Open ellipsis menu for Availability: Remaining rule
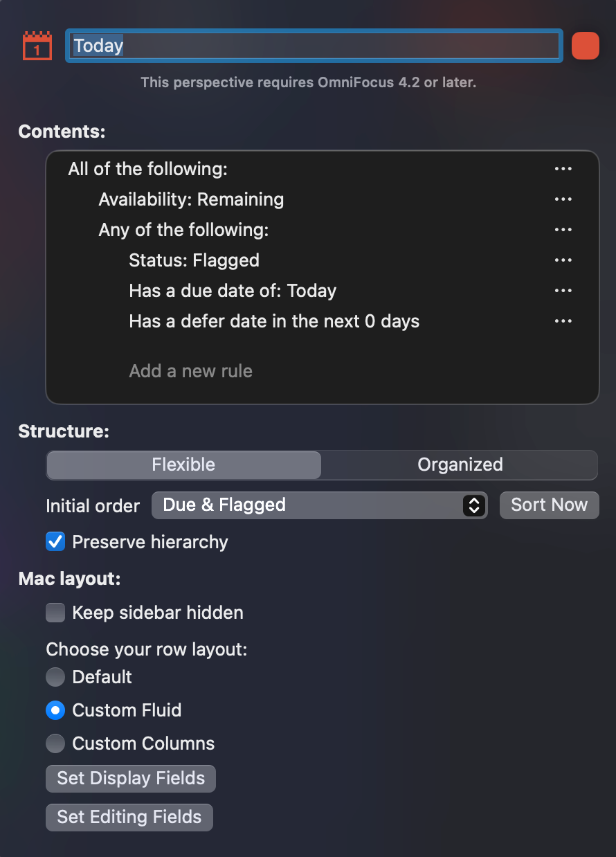This screenshot has height=857, width=616. pyautogui.click(x=563, y=199)
